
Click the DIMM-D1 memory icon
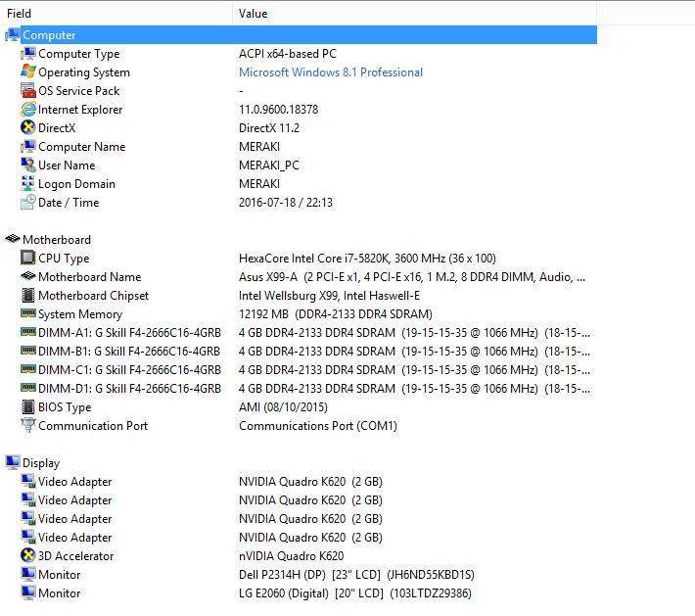point(28,388)
